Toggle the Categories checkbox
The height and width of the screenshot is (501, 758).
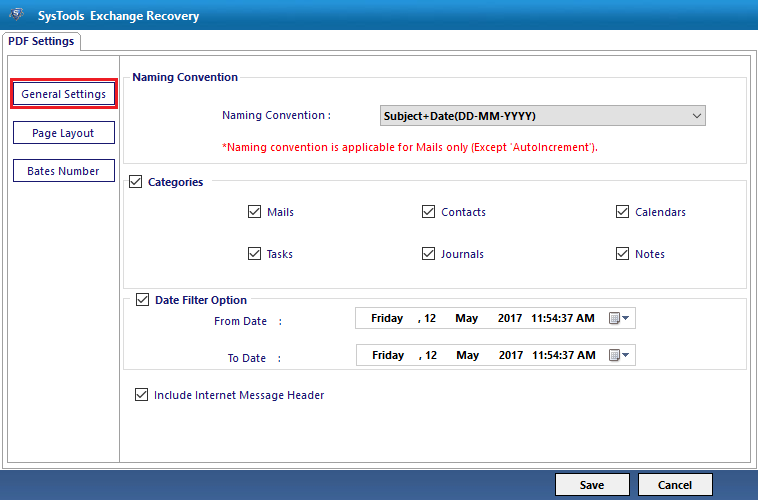click(135, 182)
